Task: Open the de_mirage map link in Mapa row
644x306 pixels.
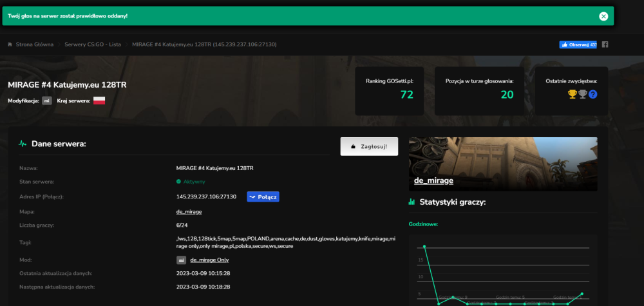Action: [189, 212]
